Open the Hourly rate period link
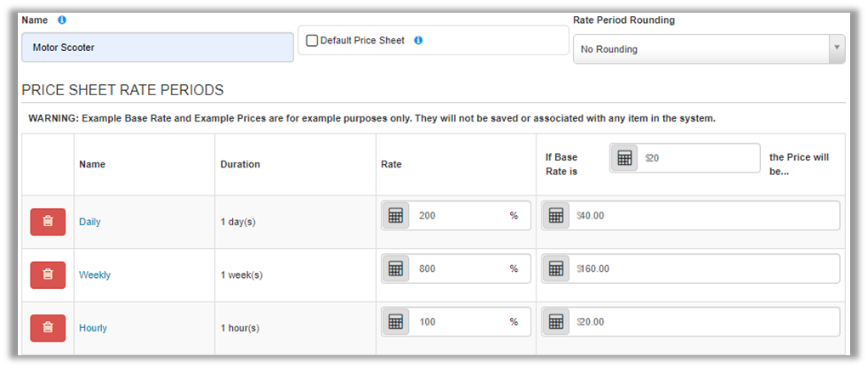 [93, 328]
